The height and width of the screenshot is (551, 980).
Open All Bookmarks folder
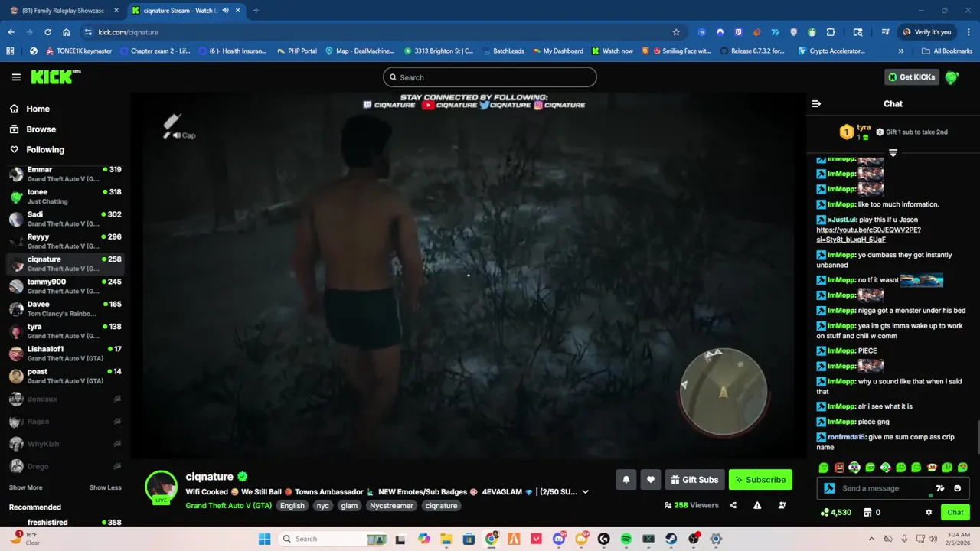point(947,51)
